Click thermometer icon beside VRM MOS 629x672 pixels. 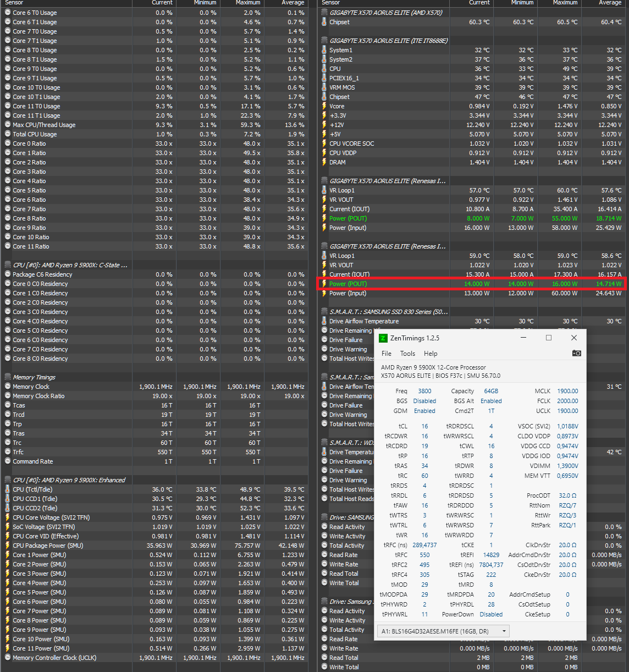(324, 87)
